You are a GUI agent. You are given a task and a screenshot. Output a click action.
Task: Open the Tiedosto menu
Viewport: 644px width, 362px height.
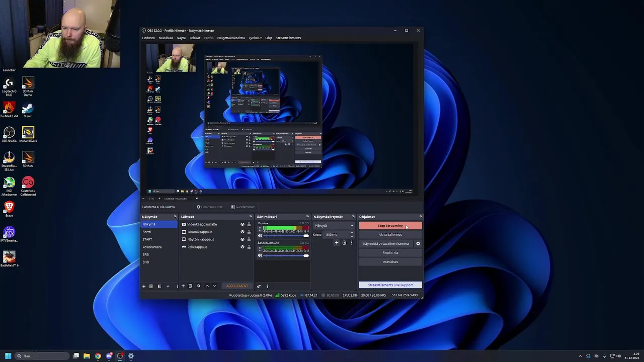148,38
